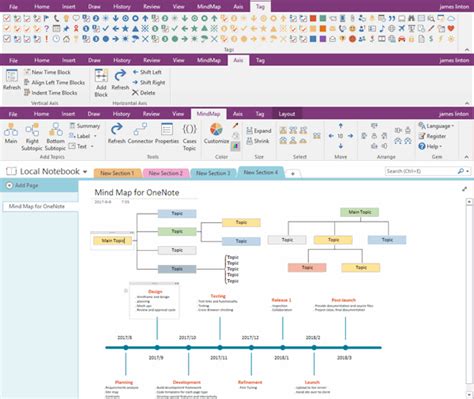Screen dimensions: 474x399
Task: Select the New Section 4 tab
Action: (261, 173)
